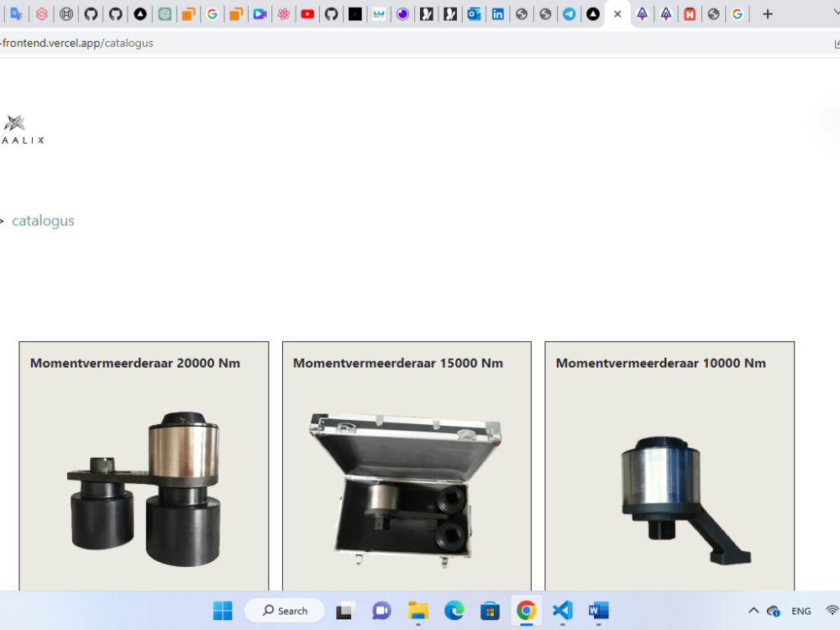The width and height of the screenshot is (840, 630).
Task: Open the ChatGPT tab
Action: (x=165, y=14)
